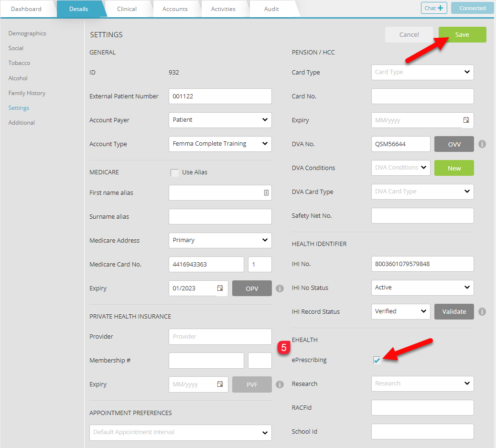Click insurance Provider field
Image resolution: width=496 pixels, height=448 pixels.
click(220, 336)
